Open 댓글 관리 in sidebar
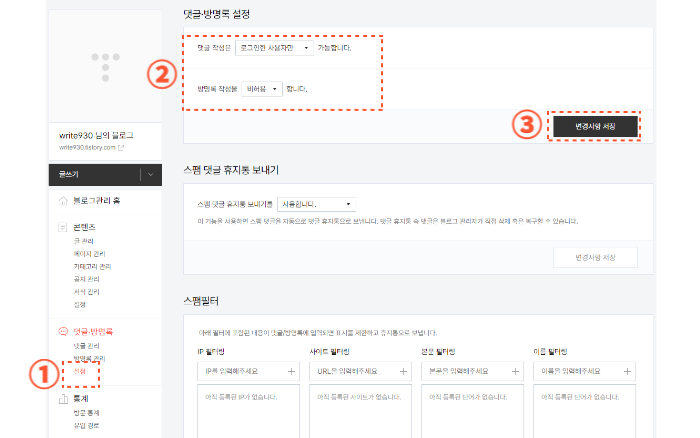This screenshot has width=700, height=438. click(x=86, y=346)
